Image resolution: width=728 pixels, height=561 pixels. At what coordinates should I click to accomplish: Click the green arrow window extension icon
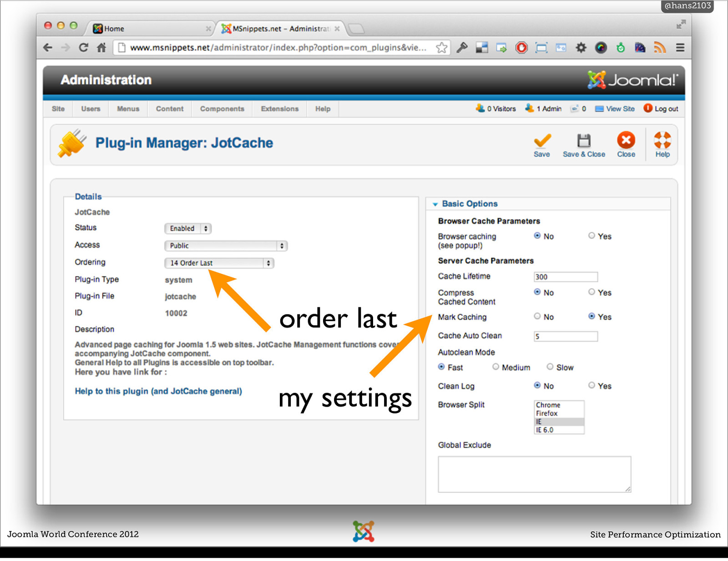(501, 47)
